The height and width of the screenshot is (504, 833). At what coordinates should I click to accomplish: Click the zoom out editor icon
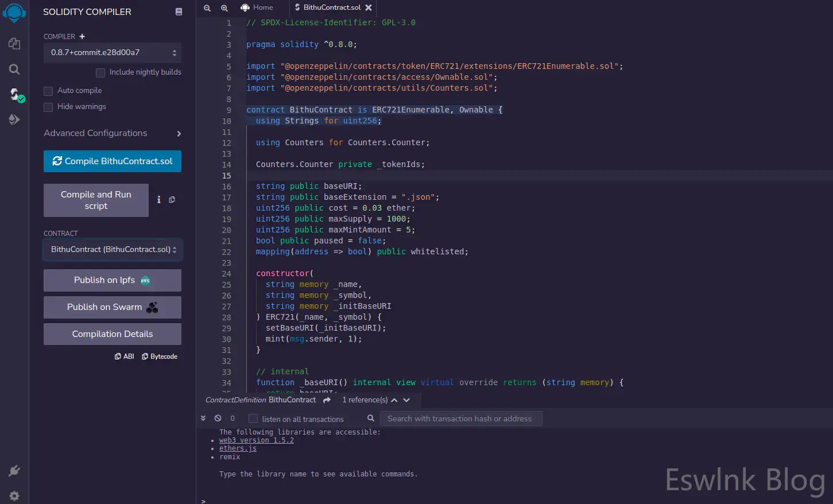(x=207, y=7)
